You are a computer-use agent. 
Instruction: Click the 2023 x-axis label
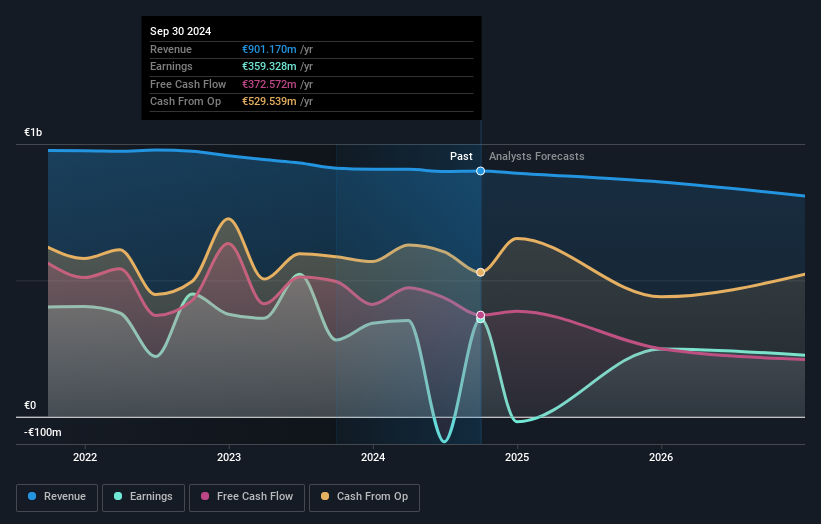tap(229, 457)
